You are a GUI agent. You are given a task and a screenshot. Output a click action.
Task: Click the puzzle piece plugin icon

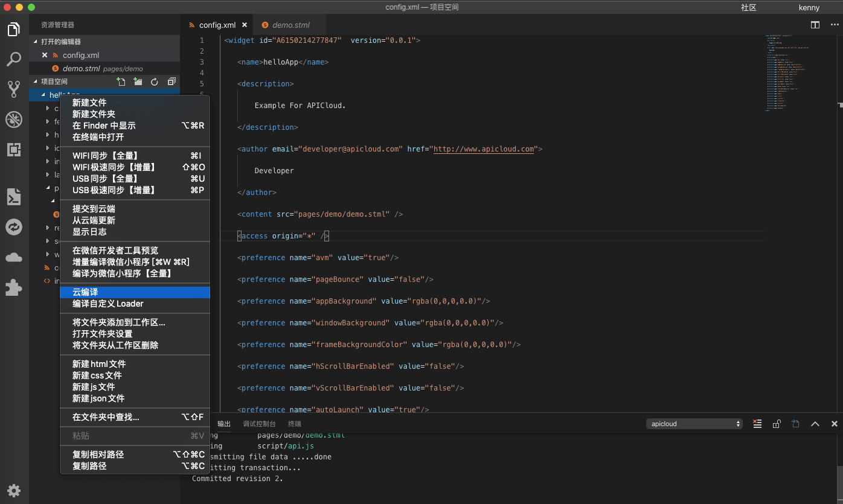(14, 287)
